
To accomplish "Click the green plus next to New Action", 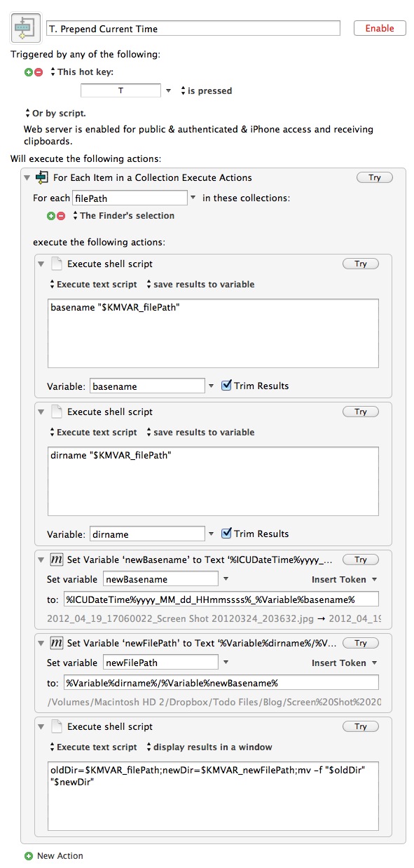I will [29, 856].
